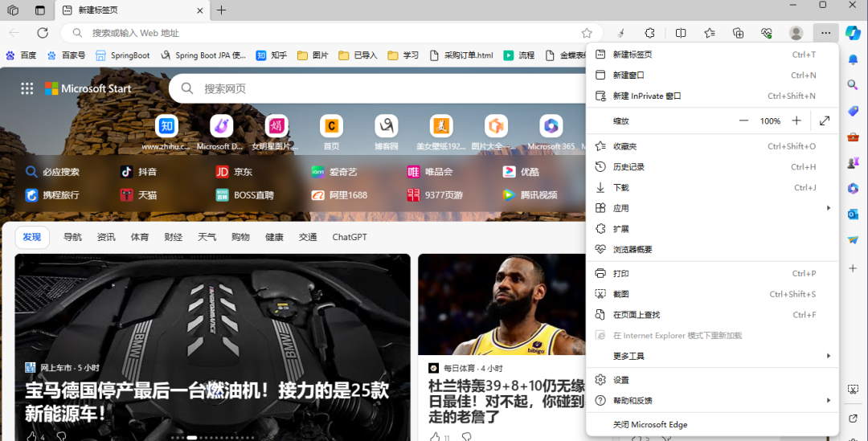Image resolution: width=868 pixels, height=441 pixels.
Task: Select 新建 InPrivate 窗口 menu item
Action: pyautogui.click(x=647, y=96)
